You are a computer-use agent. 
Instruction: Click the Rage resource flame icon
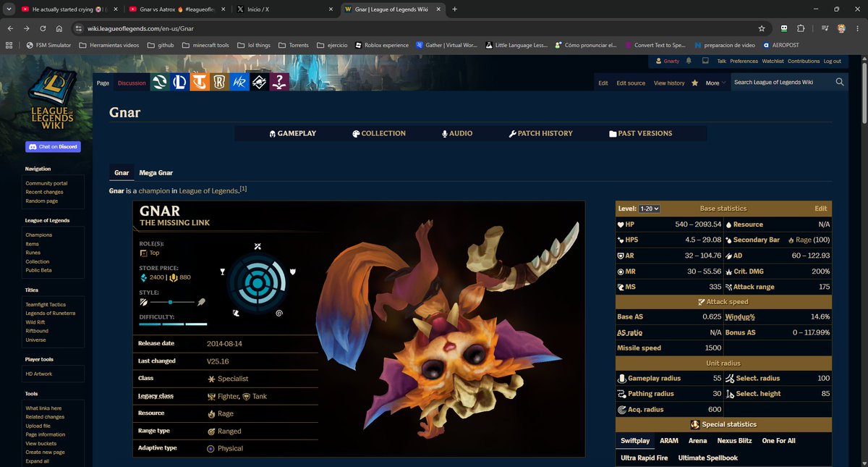[x=211, y=413]
